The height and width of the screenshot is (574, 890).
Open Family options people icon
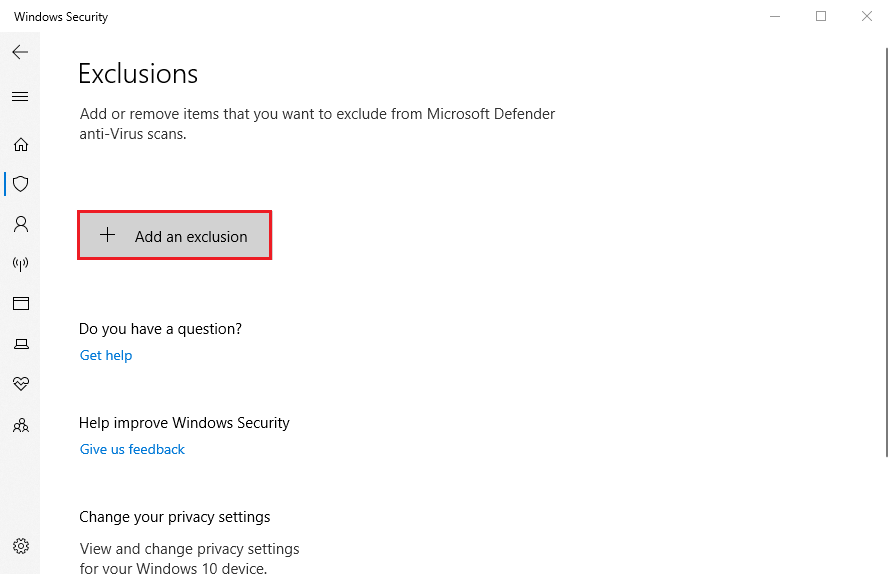(x=20, y=425)
